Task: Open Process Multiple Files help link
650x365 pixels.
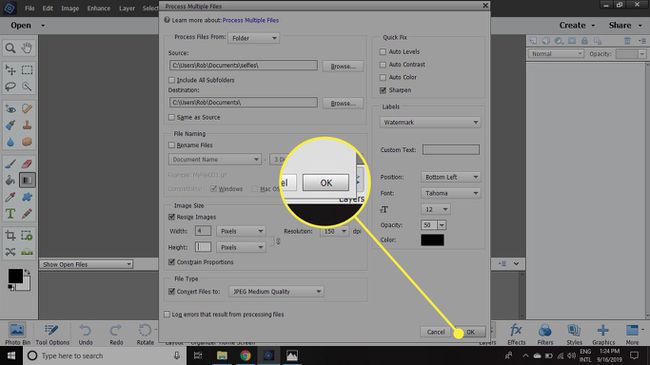Action: (250, 20)
